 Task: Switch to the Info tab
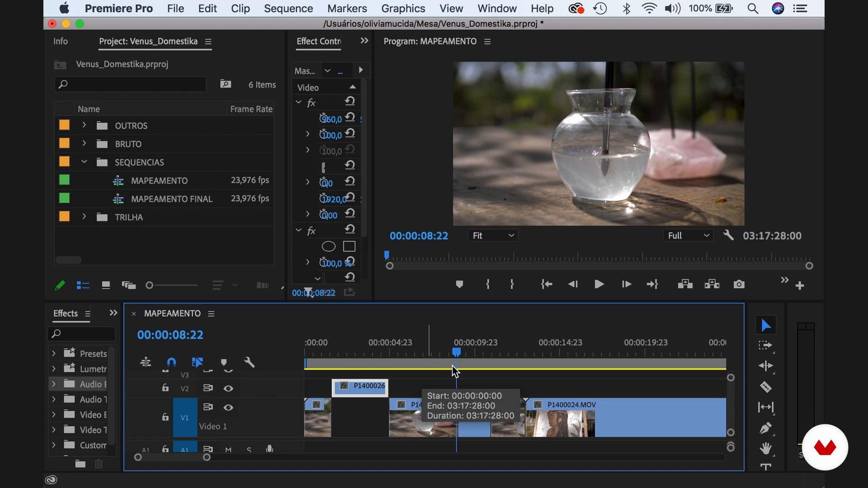pyautogui.click(x=61, y=41)
